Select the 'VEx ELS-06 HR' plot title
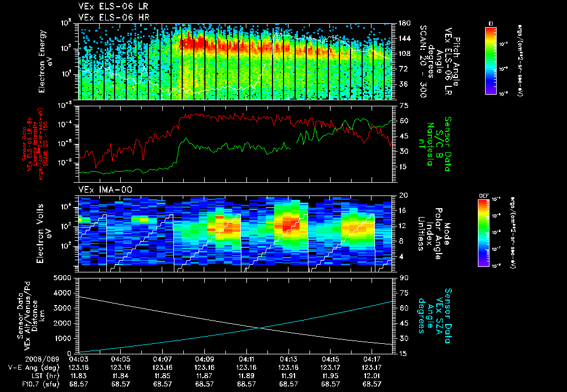Image resolution: width=567 pixels, height=392 pixels. (114, 17)
